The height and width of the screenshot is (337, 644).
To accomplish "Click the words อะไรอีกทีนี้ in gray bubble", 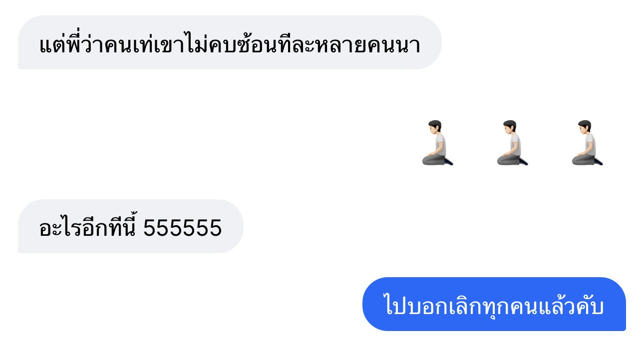I will (x=88, y=227).
